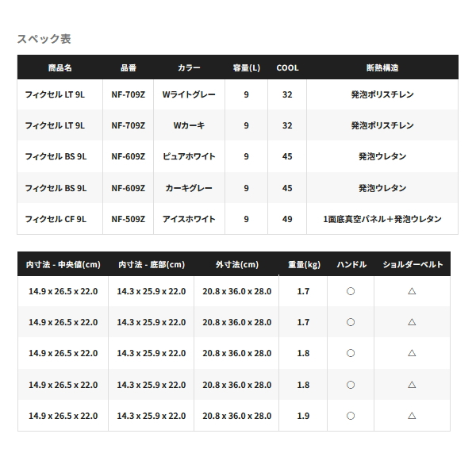This screenshot has width=476, height=476.
Task: Click the shoulder belt triangle in 1.9 kg row
Action: click(412, 416)
